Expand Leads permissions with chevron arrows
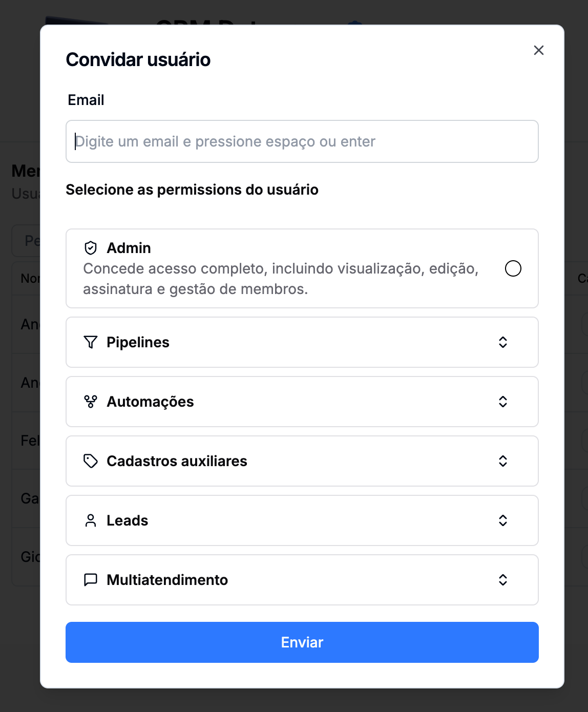588x712 pixels. click(503, 520)
